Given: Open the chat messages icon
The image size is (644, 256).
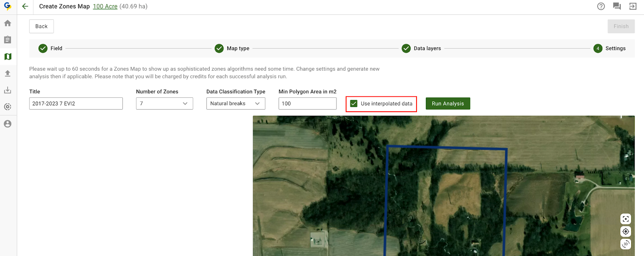Looking at the screenshot, I should pyautogui.click(x=617, y=6).
